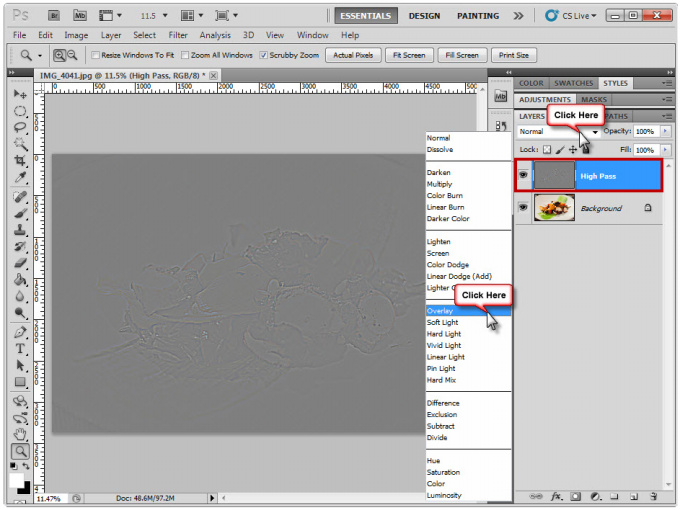Enable the Resize Windows To Fit checkbox
Image resolution: width=680 pixels, height=510 pixels.
coord(96,56)
